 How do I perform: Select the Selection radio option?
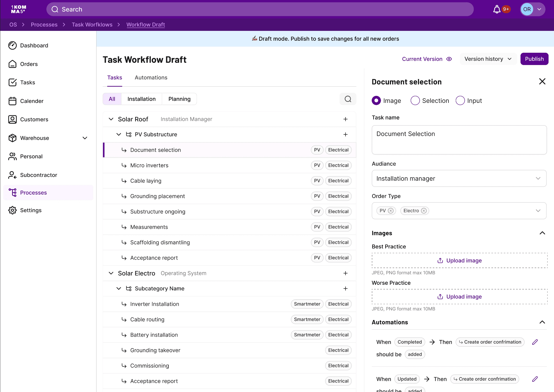tap(415, 101)
